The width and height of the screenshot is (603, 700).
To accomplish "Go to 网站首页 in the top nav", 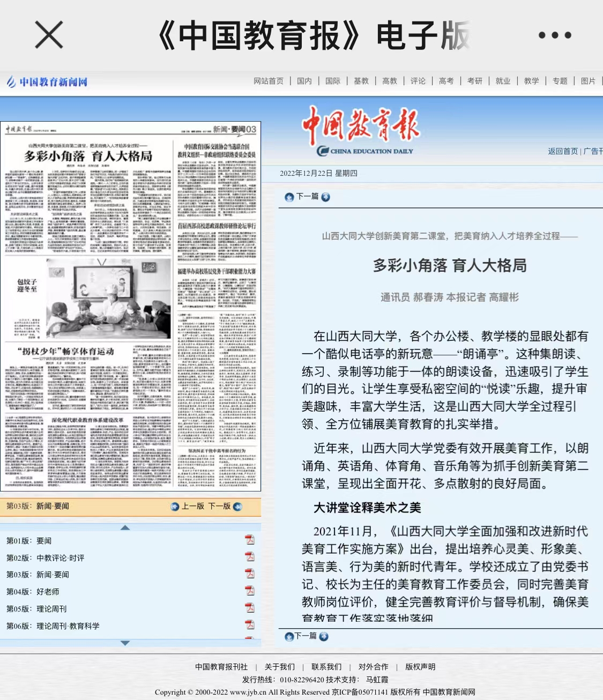I will coord(269,81).
